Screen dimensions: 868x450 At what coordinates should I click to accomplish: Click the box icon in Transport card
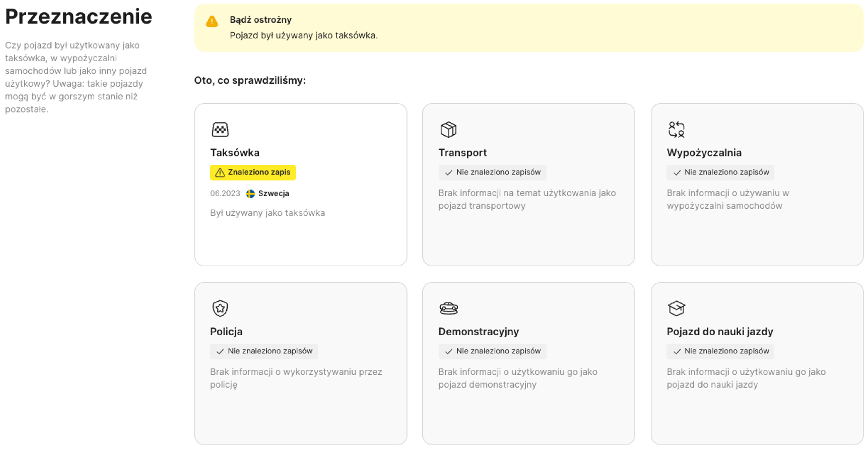point(448,130)
